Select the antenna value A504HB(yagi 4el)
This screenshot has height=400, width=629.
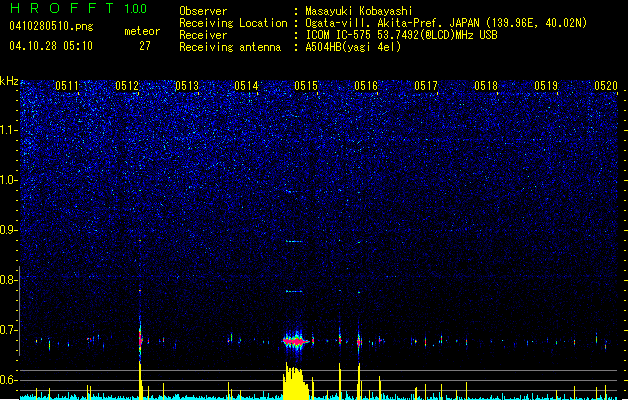(353, 47)
